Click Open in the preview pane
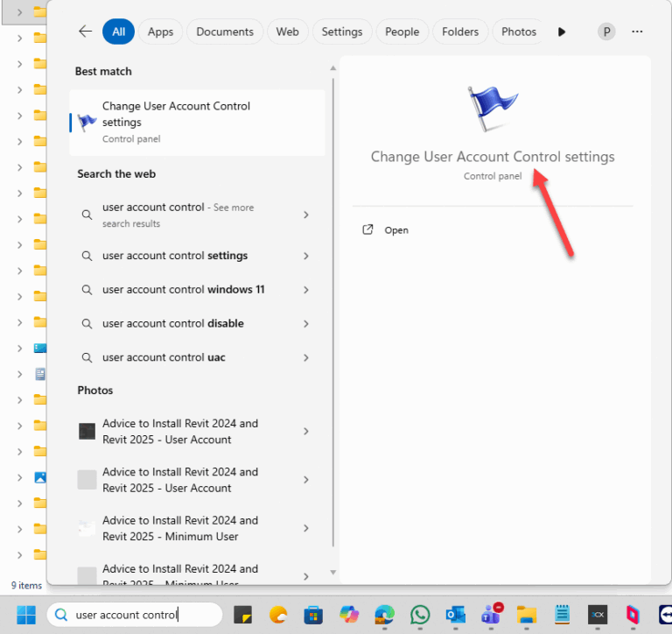The width and height of the screenshot is (672, 634). [x=386, y=230]
